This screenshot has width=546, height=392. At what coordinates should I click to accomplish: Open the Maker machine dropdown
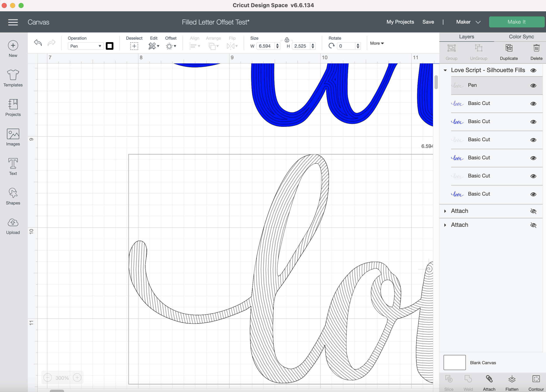pyautogui.click(x=468, y=22)
